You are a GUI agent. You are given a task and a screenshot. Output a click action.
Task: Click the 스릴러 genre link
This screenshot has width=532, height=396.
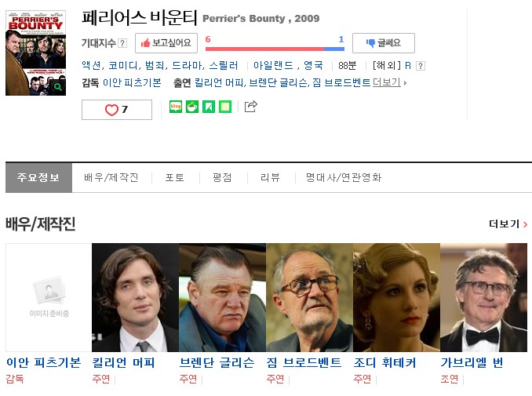(224, 65)
